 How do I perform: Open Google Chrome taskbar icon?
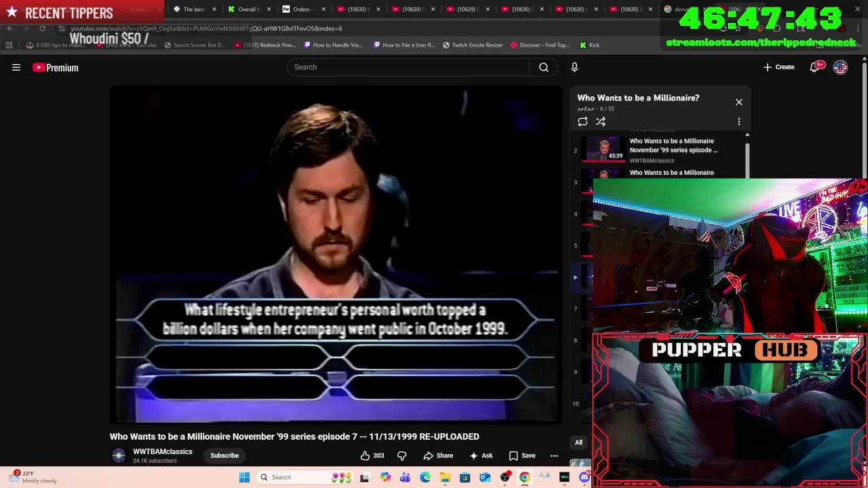(525, 477)
